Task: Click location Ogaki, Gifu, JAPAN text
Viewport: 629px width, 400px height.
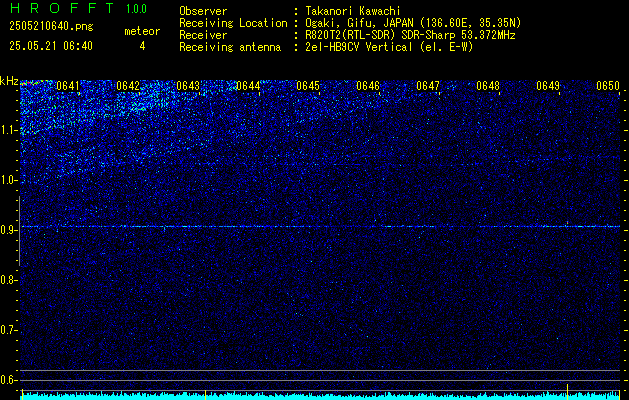Action: tap(413, 23)
